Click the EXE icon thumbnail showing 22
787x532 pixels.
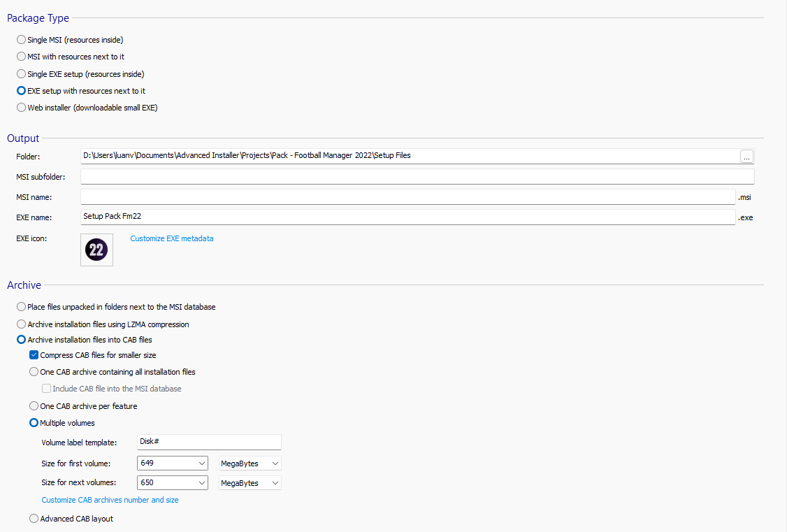pos(96,250)
